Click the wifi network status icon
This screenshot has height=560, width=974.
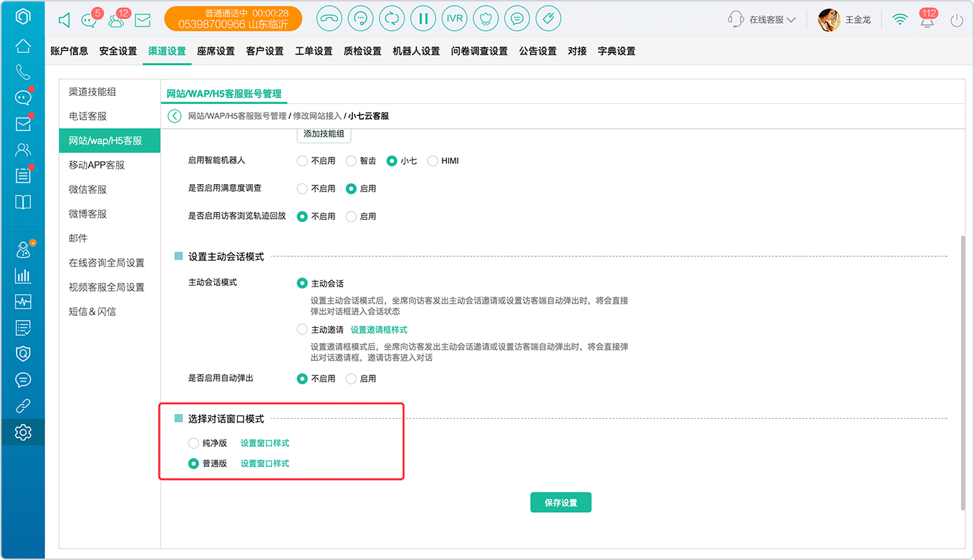pyautogui.click(x=900, y=20)
